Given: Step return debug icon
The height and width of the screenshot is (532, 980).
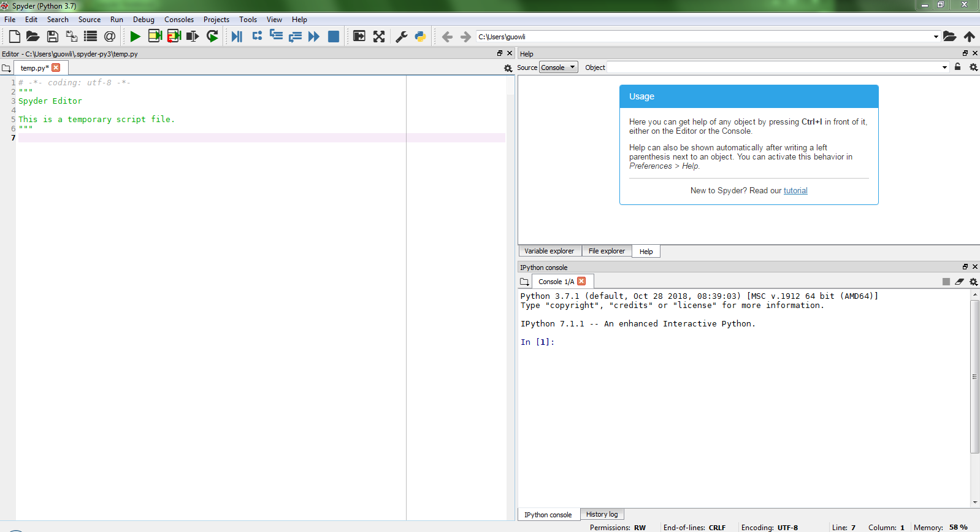Looking at the screenshot, I should coord(295,37).
